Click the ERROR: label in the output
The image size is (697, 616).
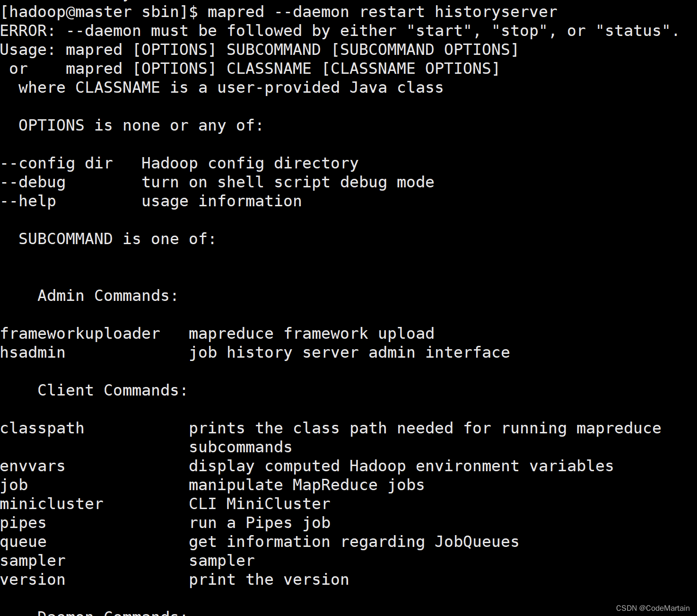(28, 31)
